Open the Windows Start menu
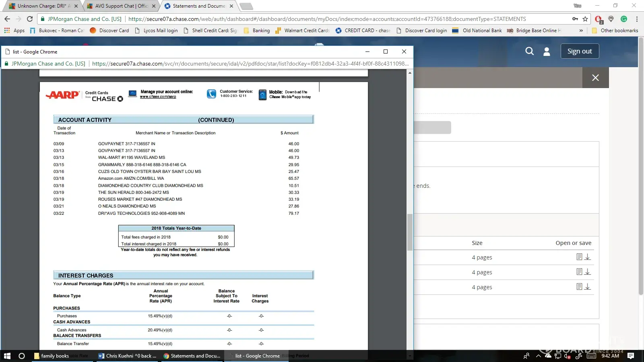 pyautogui.click(x=7, y=356)
